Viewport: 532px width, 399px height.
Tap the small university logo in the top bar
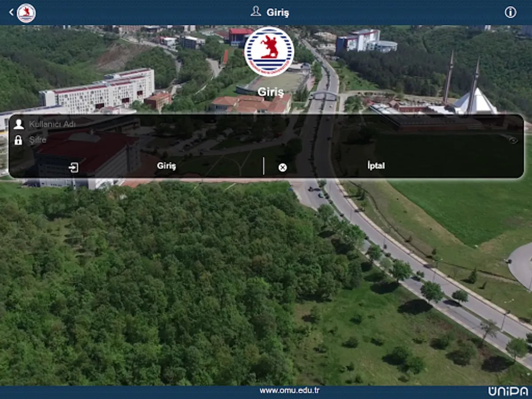tap(26, 13)
